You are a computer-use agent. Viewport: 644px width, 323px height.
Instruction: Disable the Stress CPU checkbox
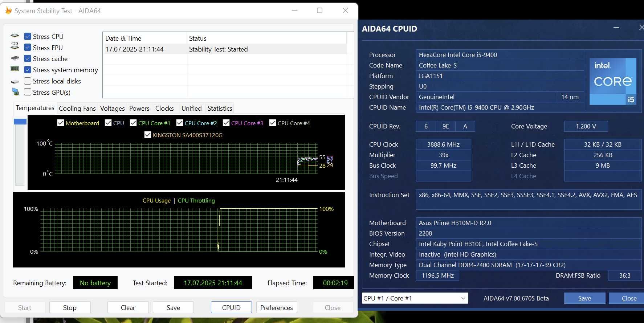pyautogui.click(x=28, y=36)
